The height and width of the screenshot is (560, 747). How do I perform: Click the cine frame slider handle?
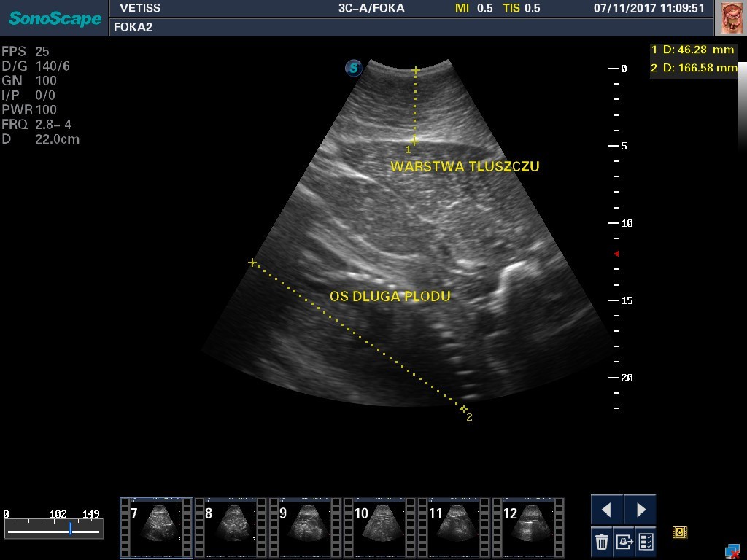point(70,529)
